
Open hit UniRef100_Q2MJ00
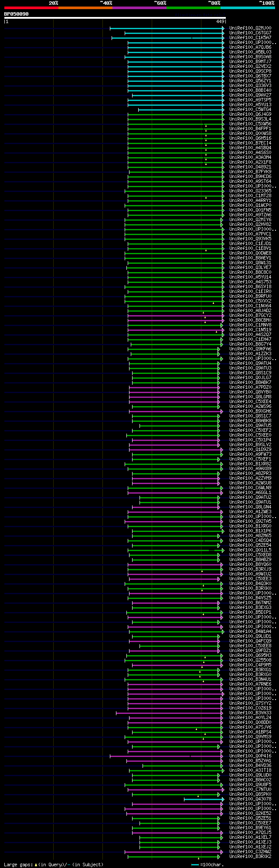point(250,28)
